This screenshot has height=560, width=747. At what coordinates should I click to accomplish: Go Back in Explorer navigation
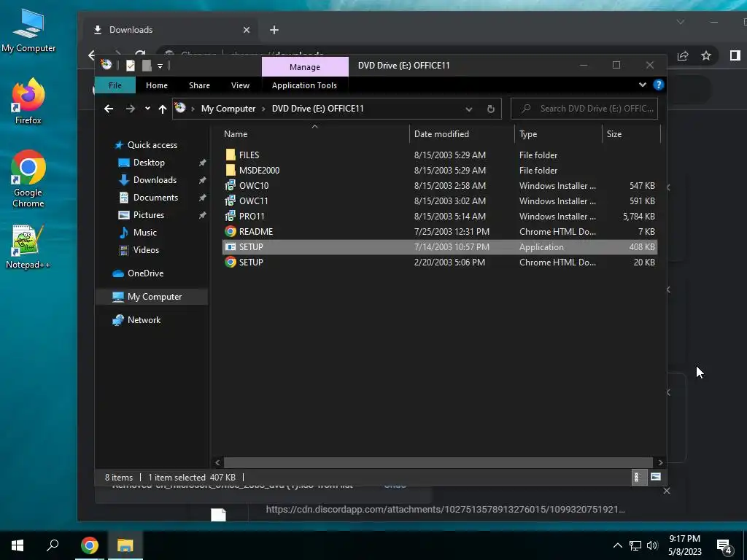[109, 109]
